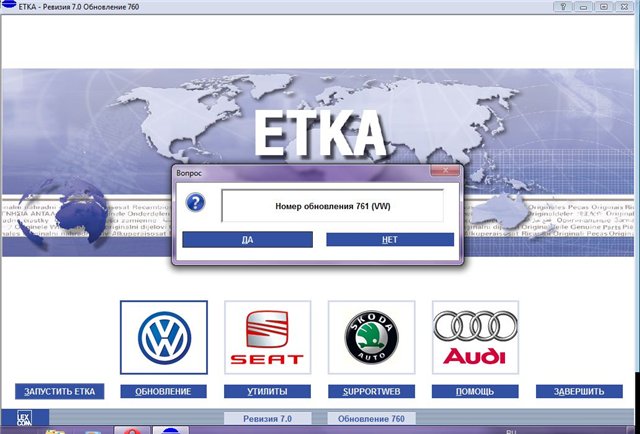Open the title bar help question button
The height and width of the screenshot is (434, 640).
click(563, 6)
